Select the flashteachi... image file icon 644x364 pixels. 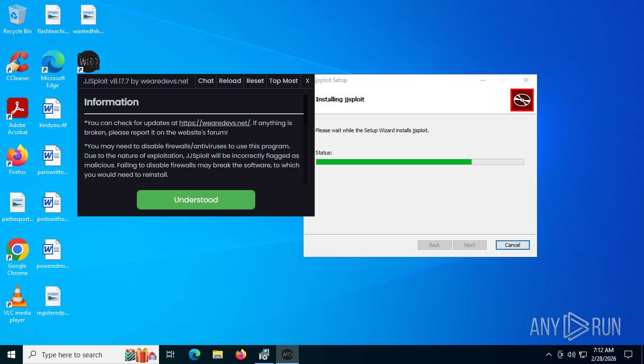53,19
